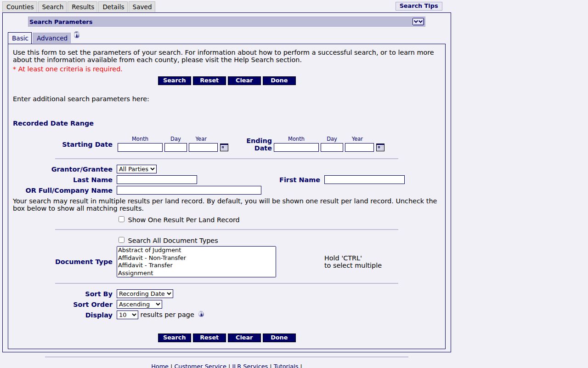Viewport: 588px width, 368px height.
Task: Focus the Ending Date Day field
Action: click(332, 148)
